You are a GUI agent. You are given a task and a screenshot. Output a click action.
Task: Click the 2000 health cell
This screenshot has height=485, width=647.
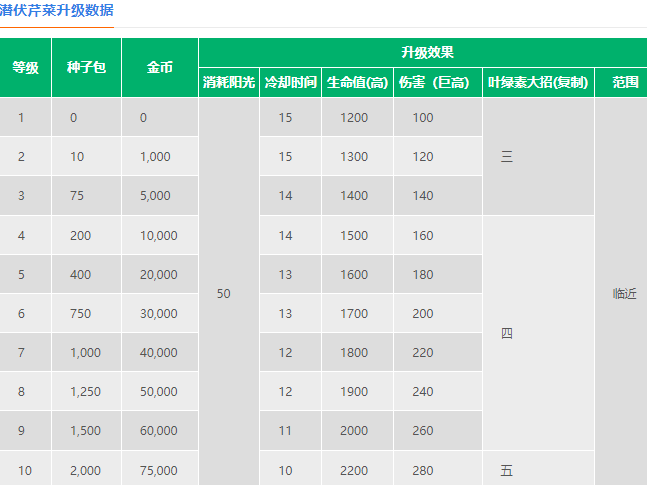pos(357,431)
